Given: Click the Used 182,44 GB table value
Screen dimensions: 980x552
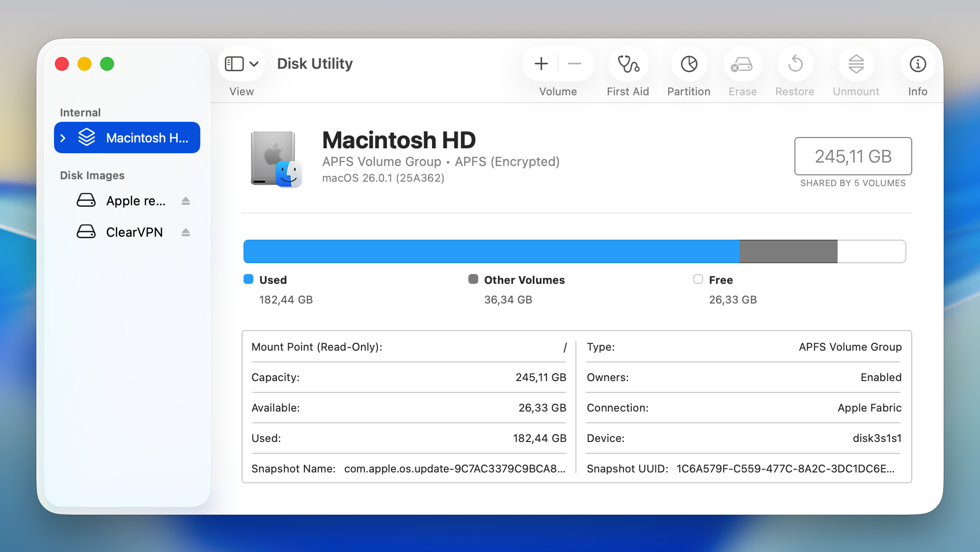Looking at the screenshot, I should point(540,438).
